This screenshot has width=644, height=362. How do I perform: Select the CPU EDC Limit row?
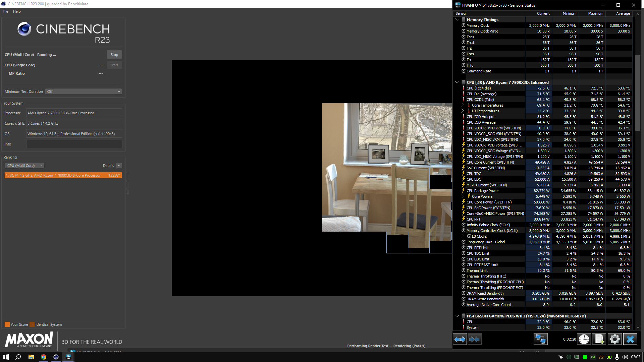click(543, 259)
